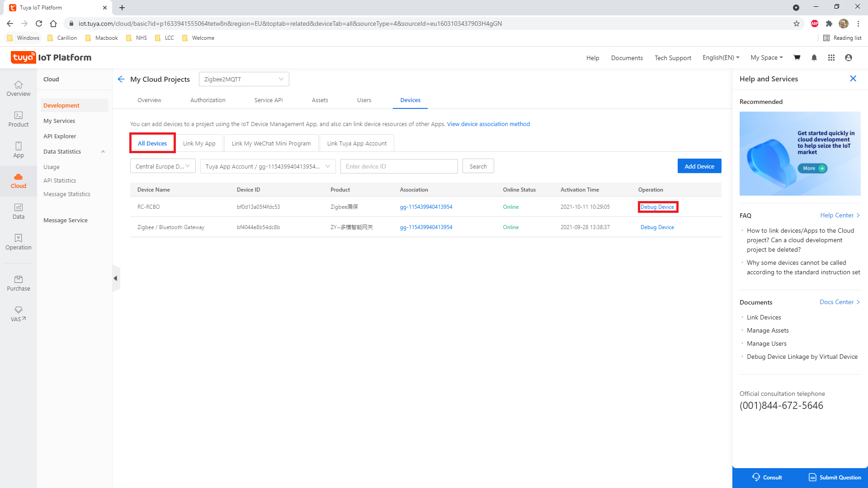Select the Cloud sidebar icon
868x488 pixels.
point(19,181)
